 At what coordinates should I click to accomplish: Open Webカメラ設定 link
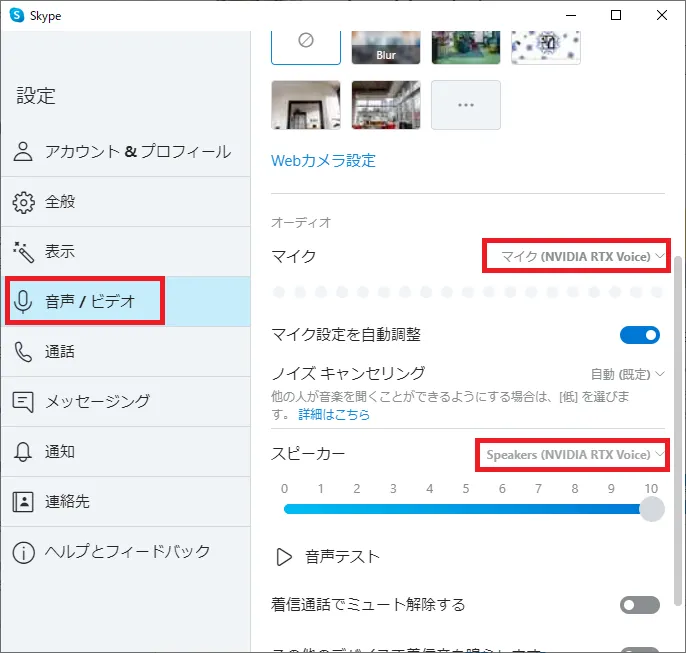tap(323, 161)
